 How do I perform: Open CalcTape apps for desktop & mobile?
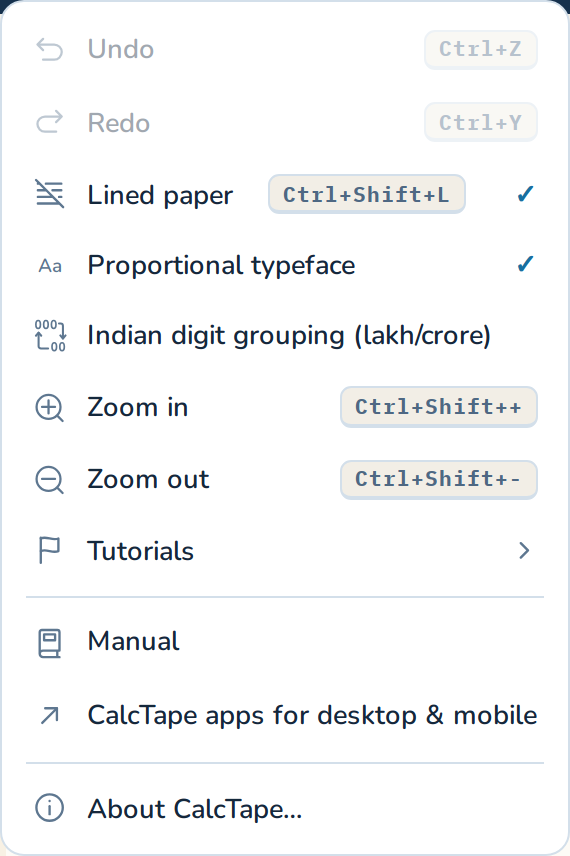[x=285, y=715]
